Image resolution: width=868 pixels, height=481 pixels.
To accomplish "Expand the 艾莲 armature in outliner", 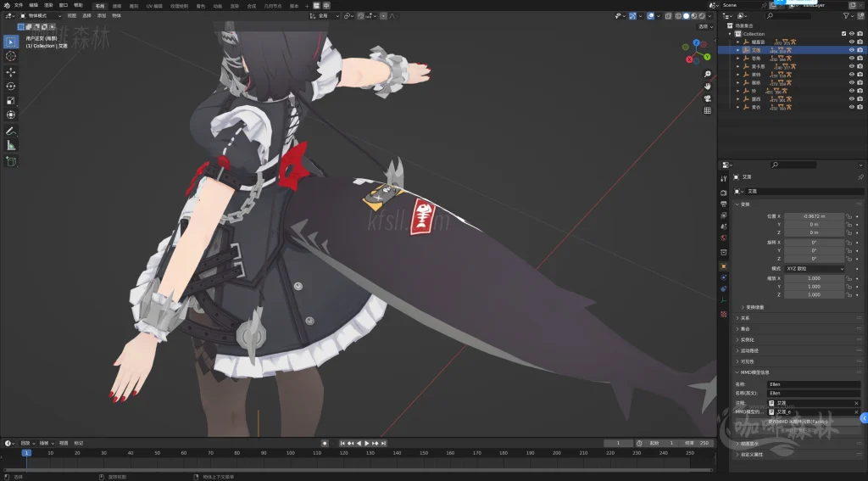I will point(738,50).
